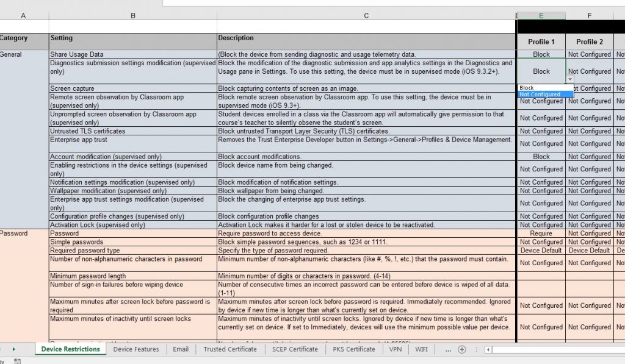Image resolution: width=625 pixels, height=364 pixels.
Task: Click Profile 2 "Device Default" cell
Action: [x=590, y=251]
